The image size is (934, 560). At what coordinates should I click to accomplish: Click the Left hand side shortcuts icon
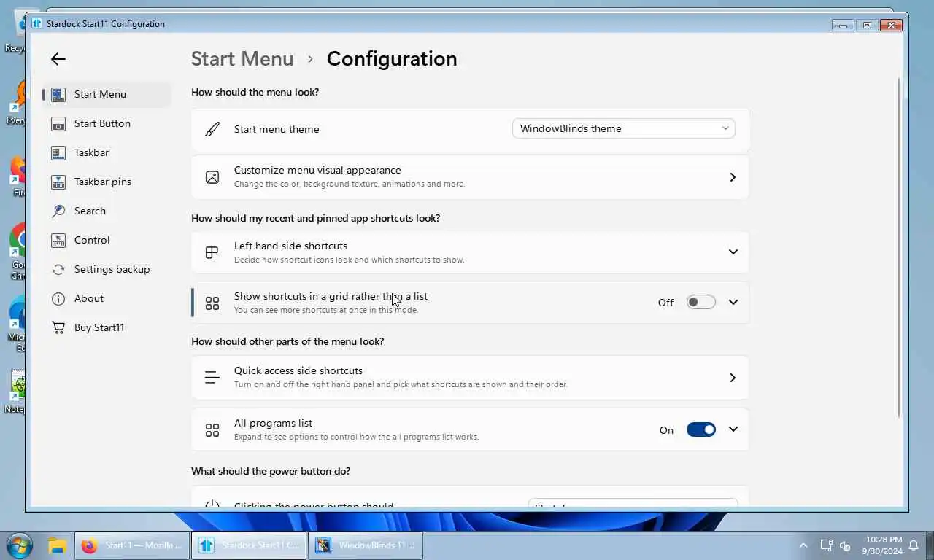[212, 252]
